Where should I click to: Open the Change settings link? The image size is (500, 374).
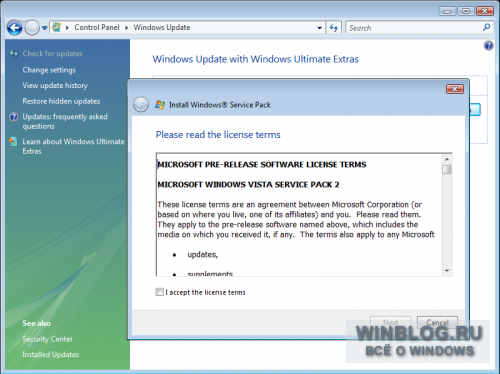point(49,70)
